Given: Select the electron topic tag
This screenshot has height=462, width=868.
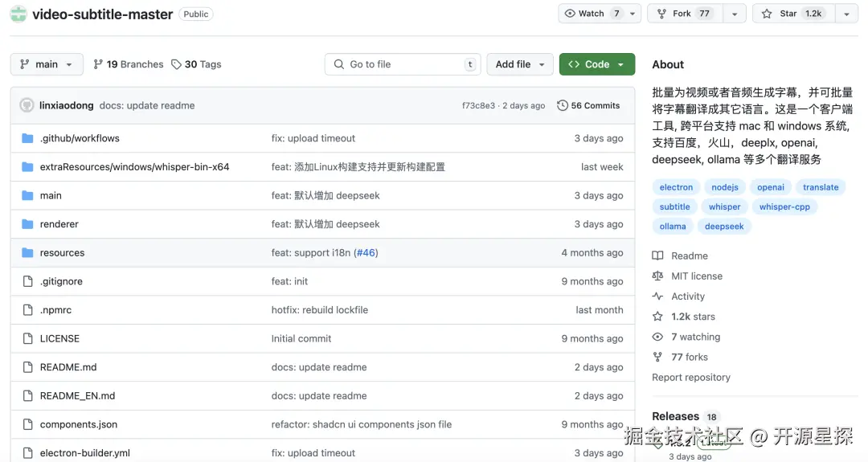Looking at the screenshot, I should click(x=676, y=187).
